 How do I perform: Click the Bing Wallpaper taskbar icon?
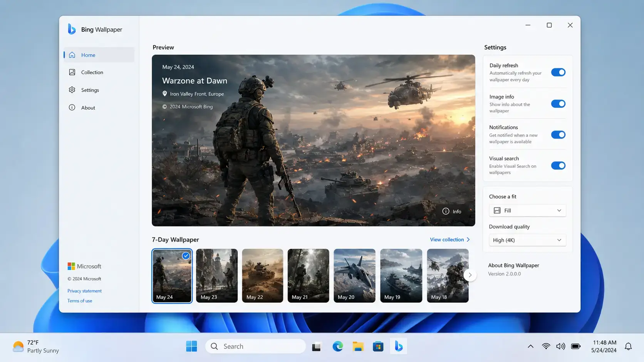click(x=399, y=346)
